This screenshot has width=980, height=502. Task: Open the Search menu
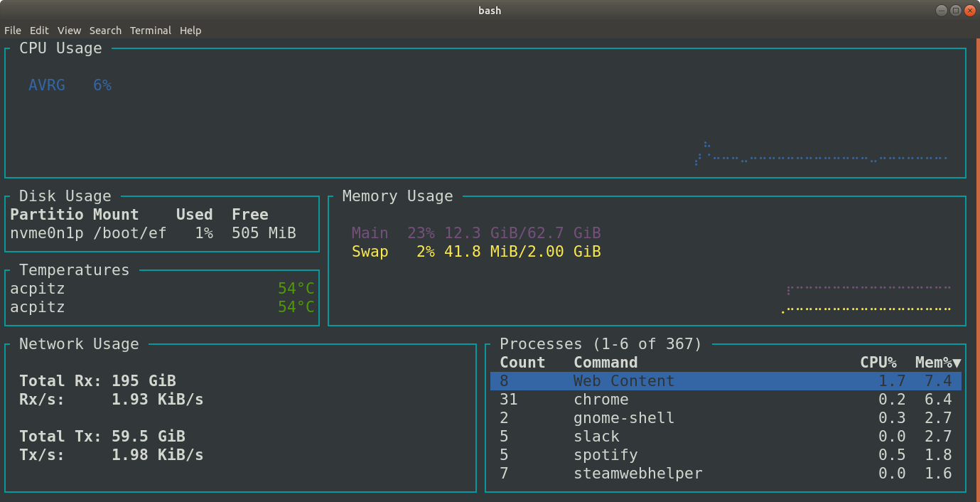pyautogui.click(x=105, y=31)
